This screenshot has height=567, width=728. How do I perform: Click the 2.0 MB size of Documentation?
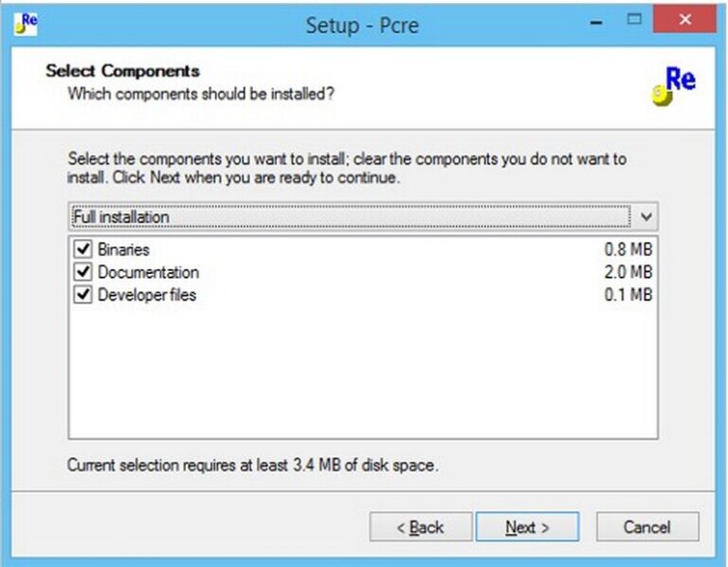(628, 272)
